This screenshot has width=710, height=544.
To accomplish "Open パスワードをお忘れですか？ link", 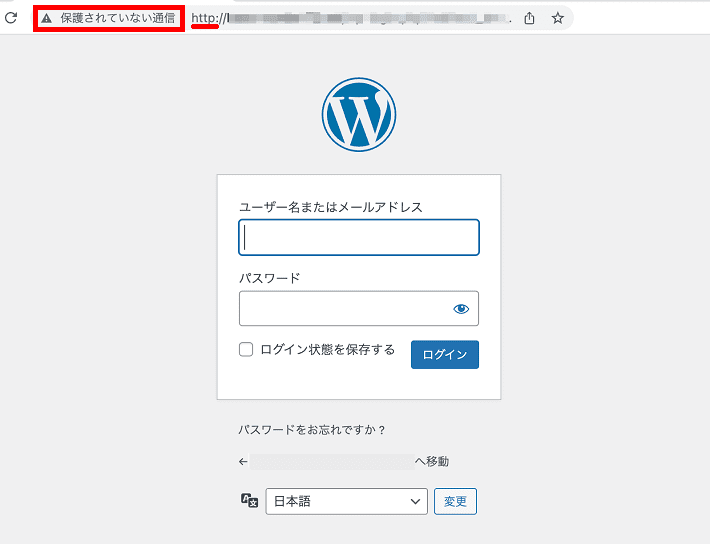I will 312,429.
